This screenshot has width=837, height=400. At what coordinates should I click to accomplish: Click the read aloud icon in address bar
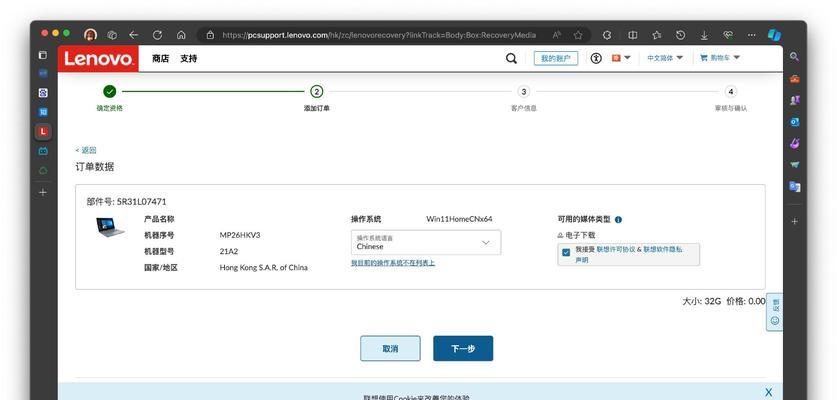tap(557, 35)
